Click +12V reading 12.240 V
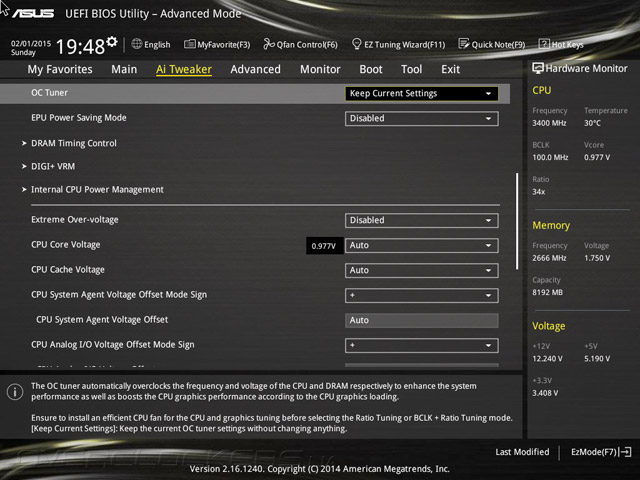The image size is (640, 480). (x=547, y=359)
